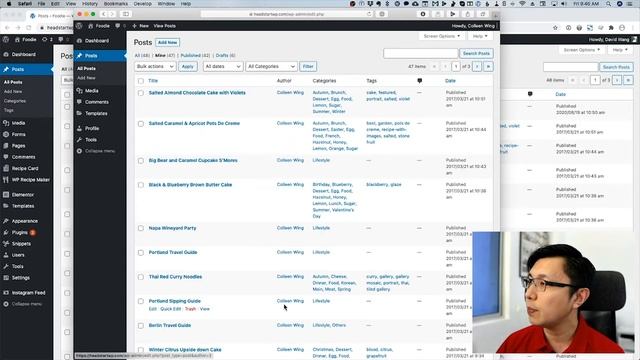Open Profile in front window sidebar
Image resolution: width=640 pixels, height=360 pixels.
pos(92,128)
